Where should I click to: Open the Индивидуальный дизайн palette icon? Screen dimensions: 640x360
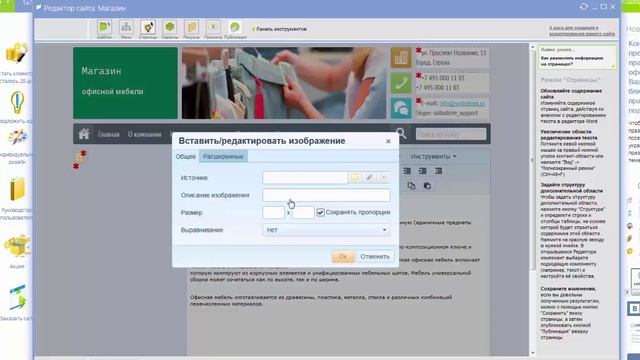click(17, 138)
